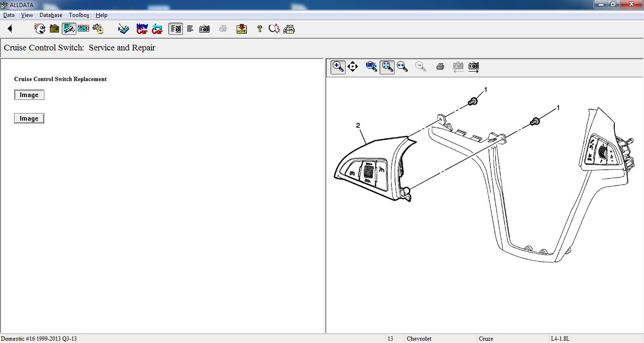Screen dimensions: 644x343
Task: Click the first Image button
Action: tap(29, 94)
